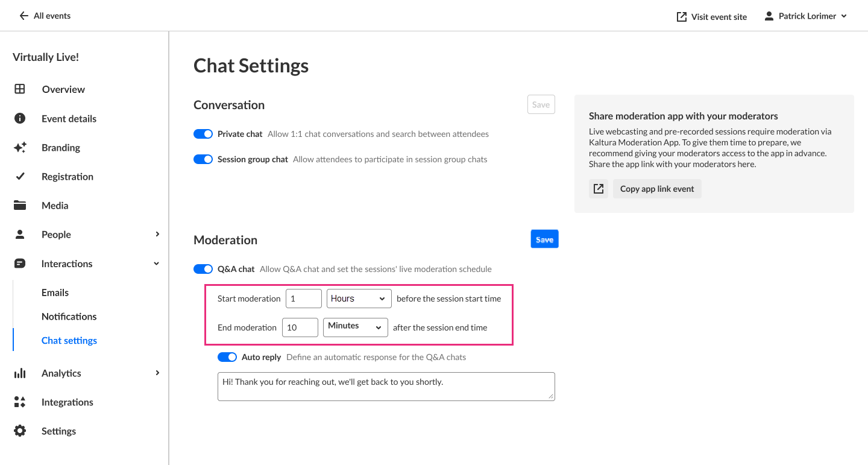Click the Analytics bar chart icon
The width and height of the screenshot is (868, 465).
(20, 373)
